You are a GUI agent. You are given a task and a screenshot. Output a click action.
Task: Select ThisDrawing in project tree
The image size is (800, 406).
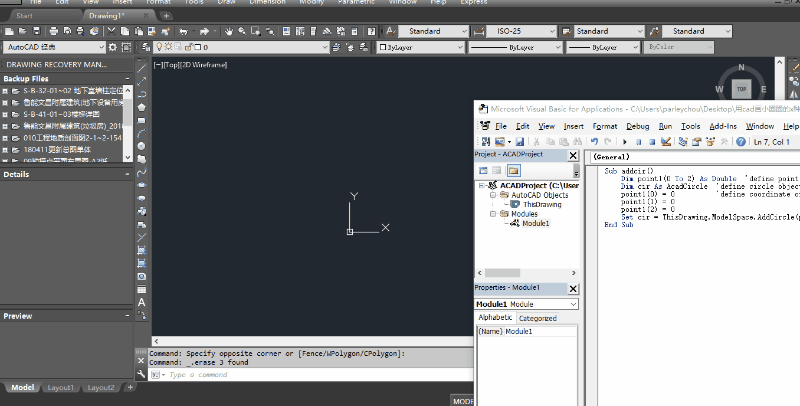pyautogui.click(x=542, y=205)
